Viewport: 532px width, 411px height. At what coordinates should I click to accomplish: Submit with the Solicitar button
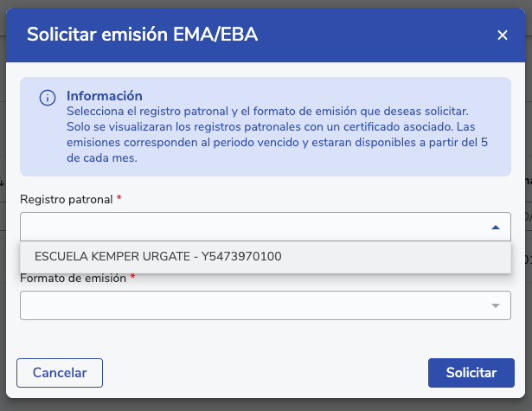471,373
